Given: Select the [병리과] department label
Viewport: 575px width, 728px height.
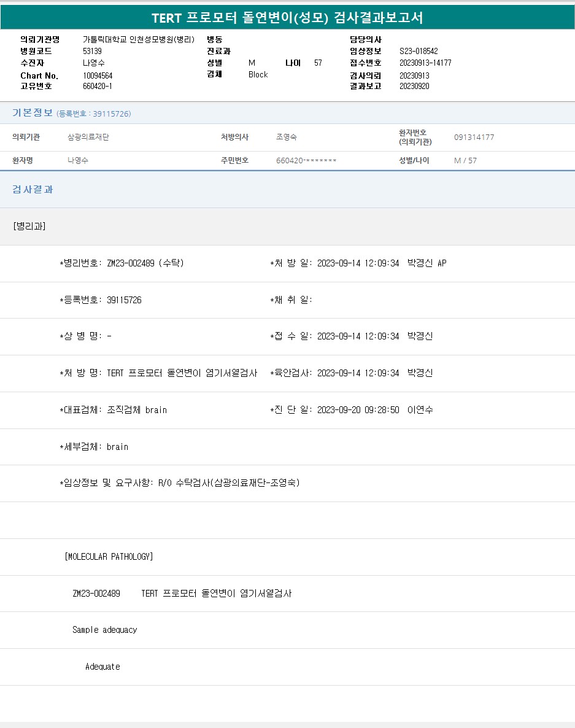Looking at the screenshot, I should point(29,226).
